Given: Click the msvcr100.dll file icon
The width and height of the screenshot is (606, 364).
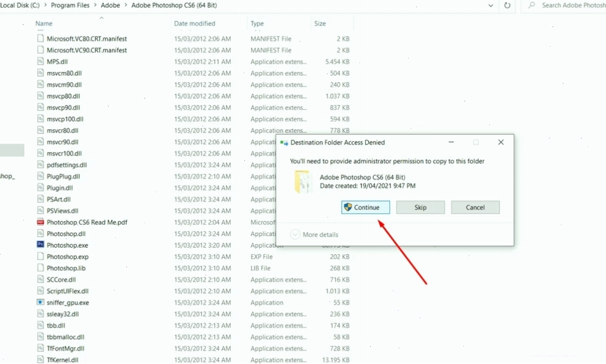Looking at the screenshot, I should click(x=40, y=153).
